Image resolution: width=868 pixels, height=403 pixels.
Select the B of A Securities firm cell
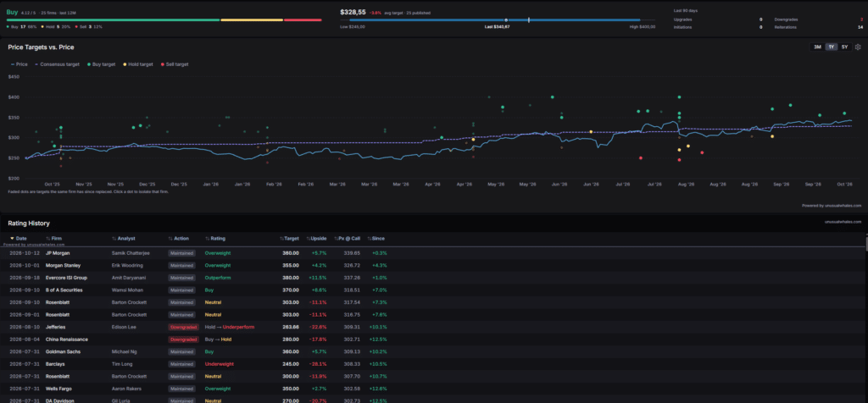tap(65, 290)
